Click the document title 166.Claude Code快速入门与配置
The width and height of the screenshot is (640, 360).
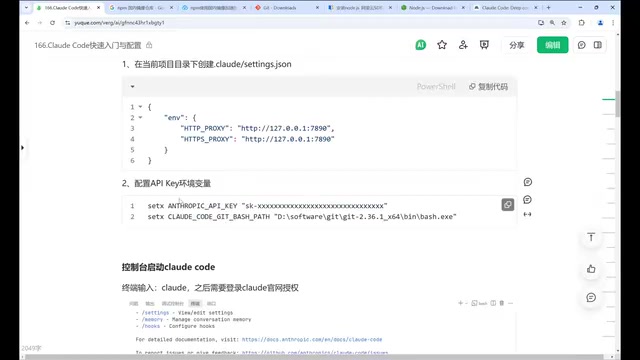click(x=88, y=45)
